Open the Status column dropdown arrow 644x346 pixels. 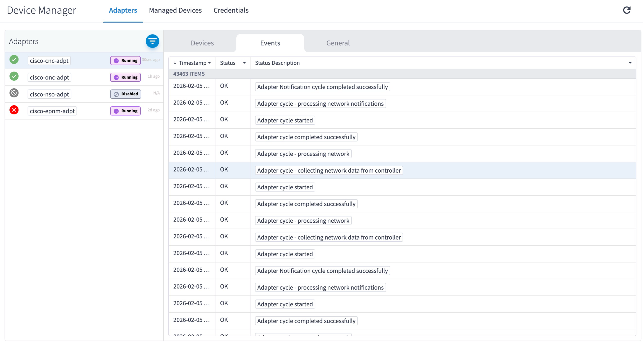coord(244,63)
